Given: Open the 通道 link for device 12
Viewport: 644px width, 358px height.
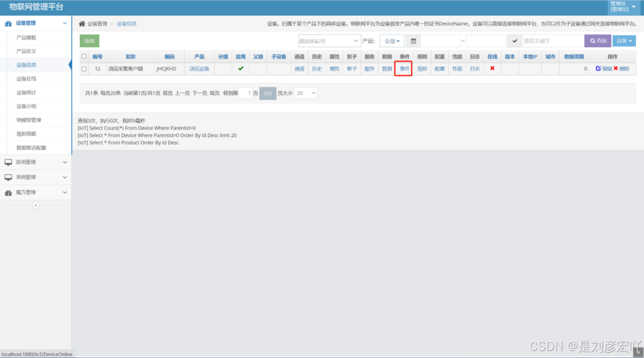Looking at the screenshot, I should (299, 69).
